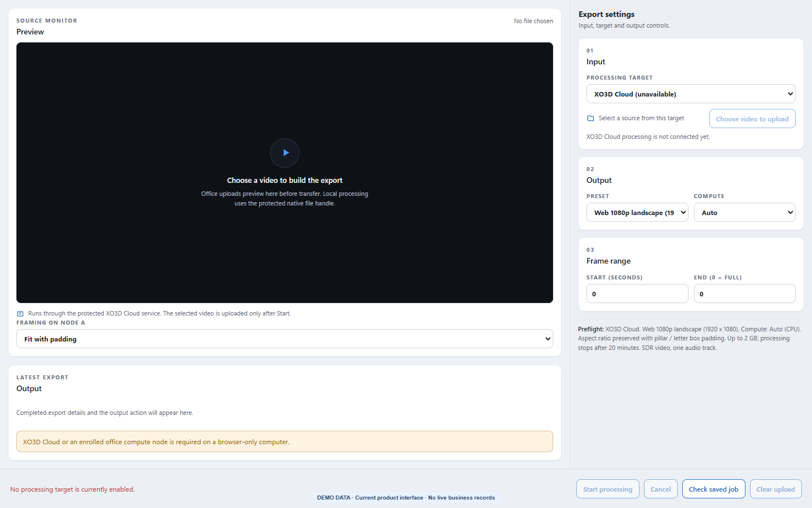Viewport: 812px width, 508px height.
Task: Click 'Select a source from this target' text
Action: pyautogui.click(x=641, y=119)
